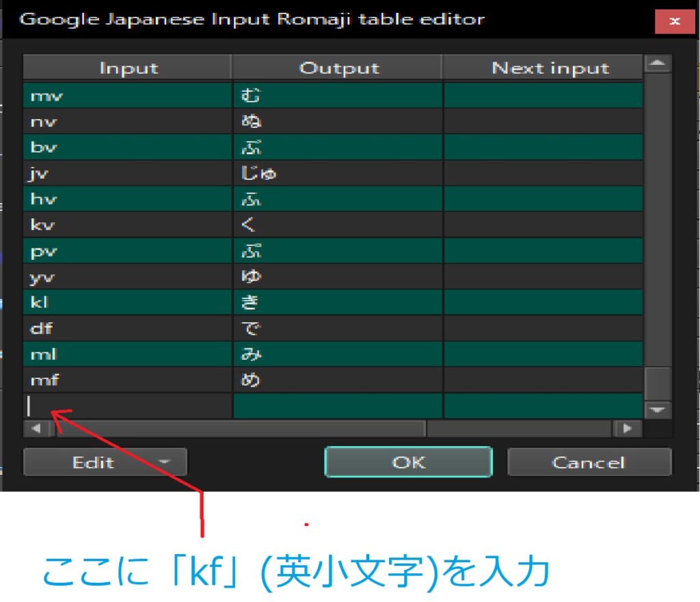The image size is (700, 602).
Task: Click the output cell "じゅ" in jv row
Action: (x=338, y=173)
